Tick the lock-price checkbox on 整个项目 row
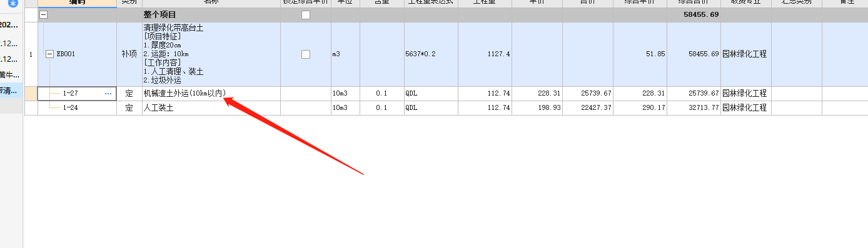The height and width of the screenshot is (248, 868). click(x=306, y=15)
